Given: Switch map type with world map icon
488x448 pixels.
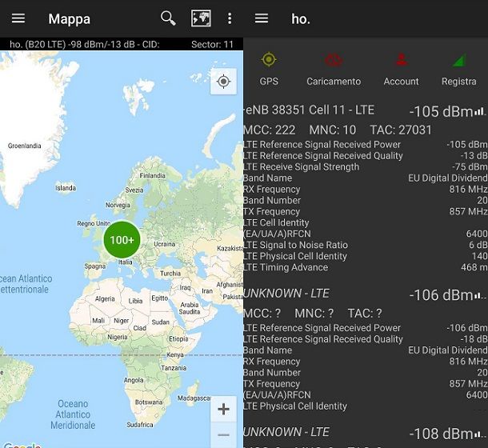Looking at the screenshot, I should (201, 18).
